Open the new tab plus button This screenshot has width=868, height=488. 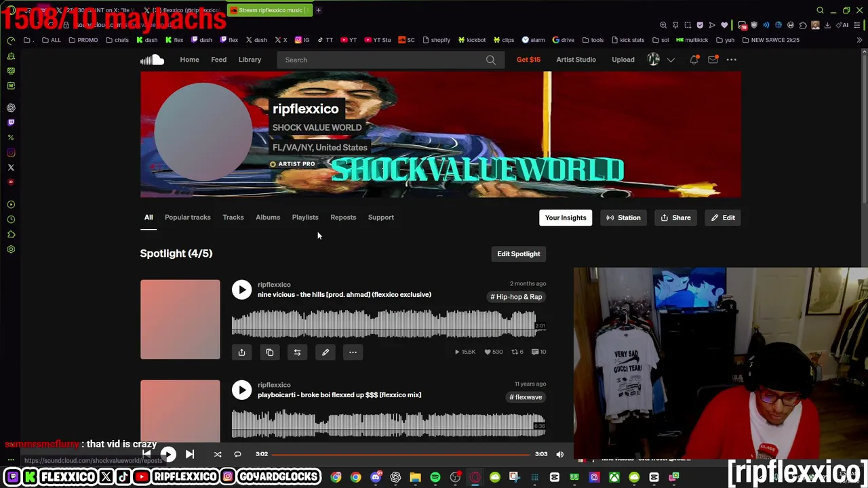click(x=319, y=10)
